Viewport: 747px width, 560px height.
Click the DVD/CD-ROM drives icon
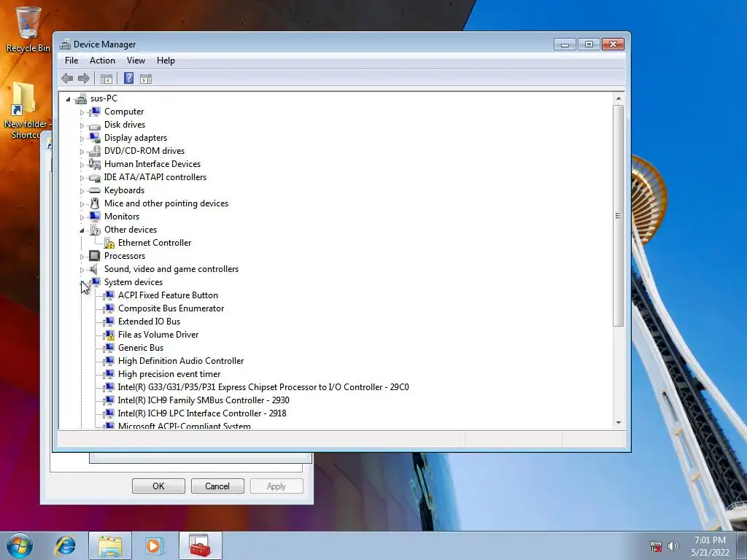coord(95,151)
